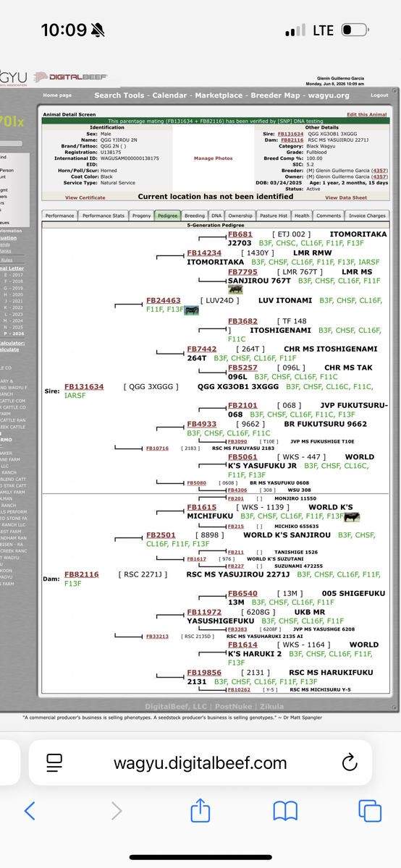Click the cattle photo icon beside WORLD K'S MICHIFUKU
401x868 pixels.
pos(352,516)
